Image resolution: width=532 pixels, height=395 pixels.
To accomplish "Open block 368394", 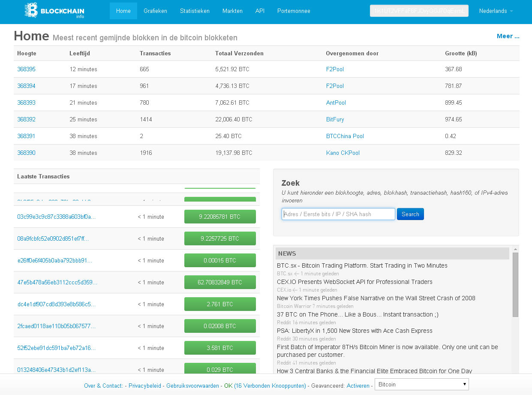I will point(26,86).
